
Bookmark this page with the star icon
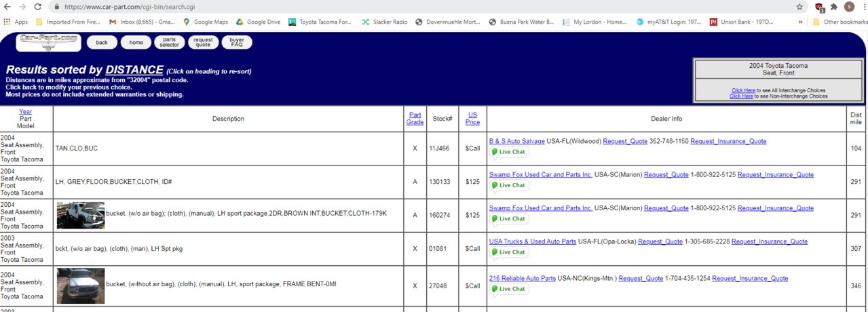pyautogui.click(x=799, y=6)
